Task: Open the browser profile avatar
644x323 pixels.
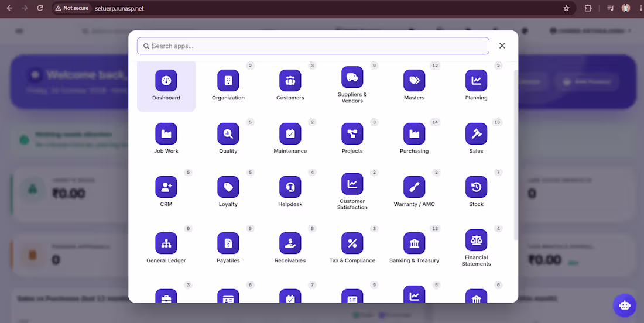Action: click(x=625, y=8)
